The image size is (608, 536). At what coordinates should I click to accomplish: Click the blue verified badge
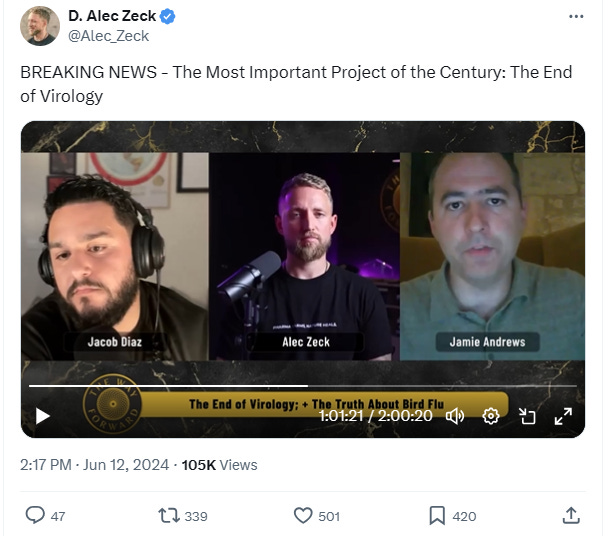coord(168,16)
